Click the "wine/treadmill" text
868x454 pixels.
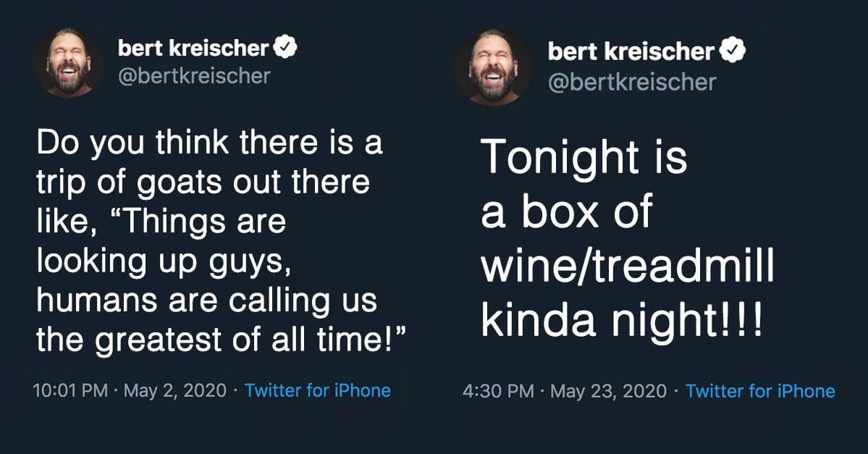[x=627, y=266]
